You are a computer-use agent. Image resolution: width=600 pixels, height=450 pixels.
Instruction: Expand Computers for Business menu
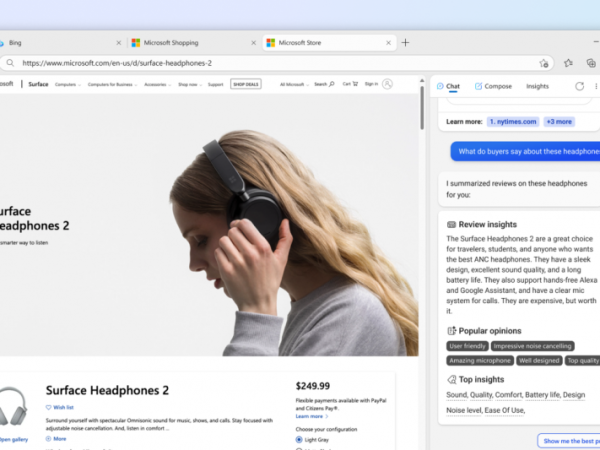(x=112, y=85)
